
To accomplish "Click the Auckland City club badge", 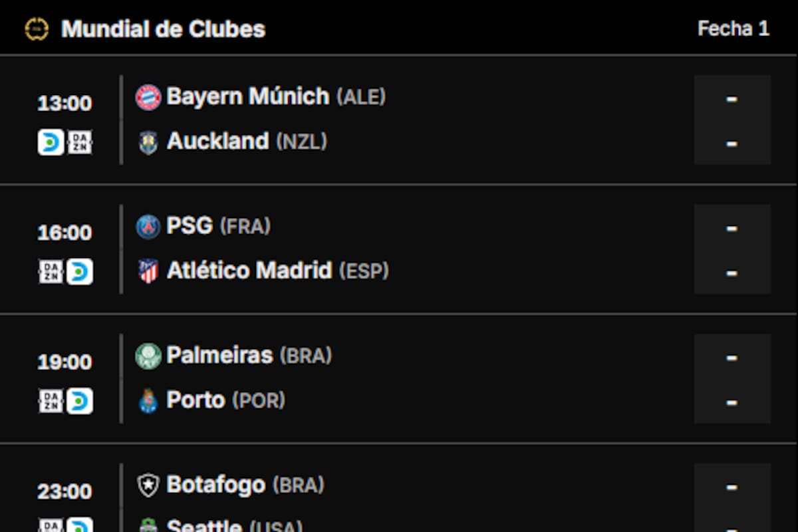I will pos(148,141).
